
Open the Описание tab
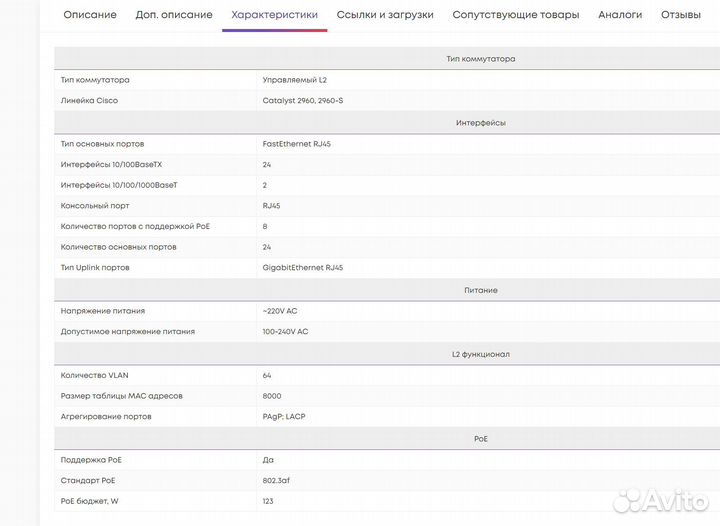pyautogui.click(x=90, y=15)
